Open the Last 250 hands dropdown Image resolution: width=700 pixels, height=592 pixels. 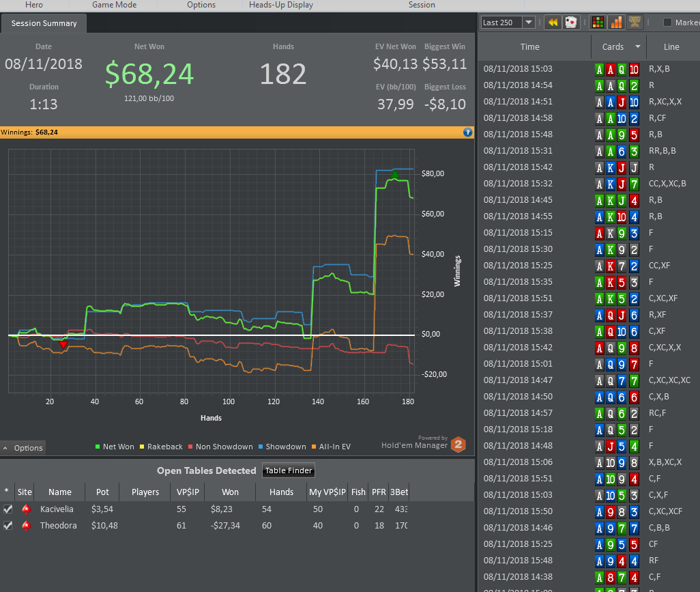529,23
